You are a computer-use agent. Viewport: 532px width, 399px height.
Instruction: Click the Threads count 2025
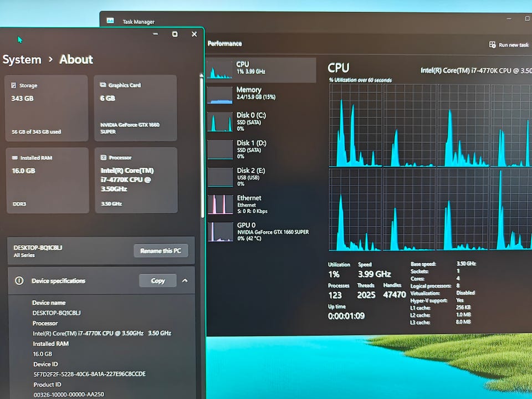click(366, 295)
